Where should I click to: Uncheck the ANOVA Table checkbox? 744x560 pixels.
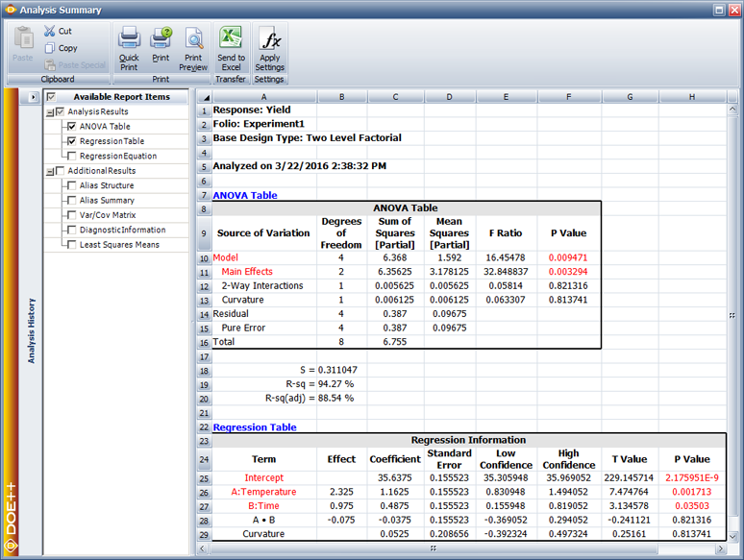[72, 126]
